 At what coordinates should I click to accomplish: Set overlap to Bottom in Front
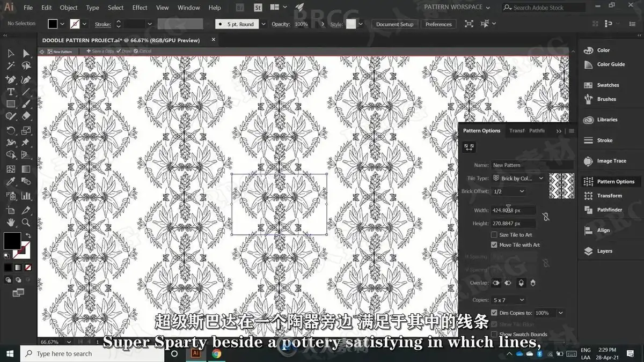[533, 283]
